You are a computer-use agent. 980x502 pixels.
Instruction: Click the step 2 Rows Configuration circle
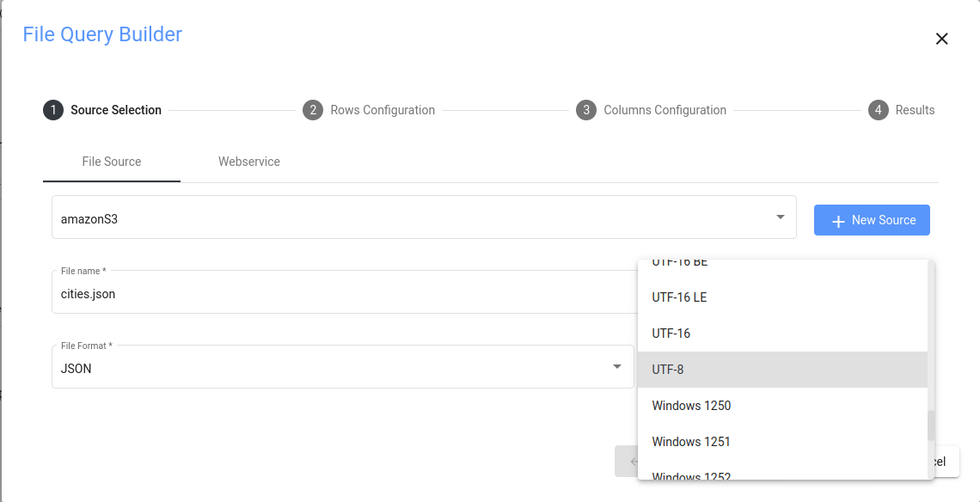(312, 110)
